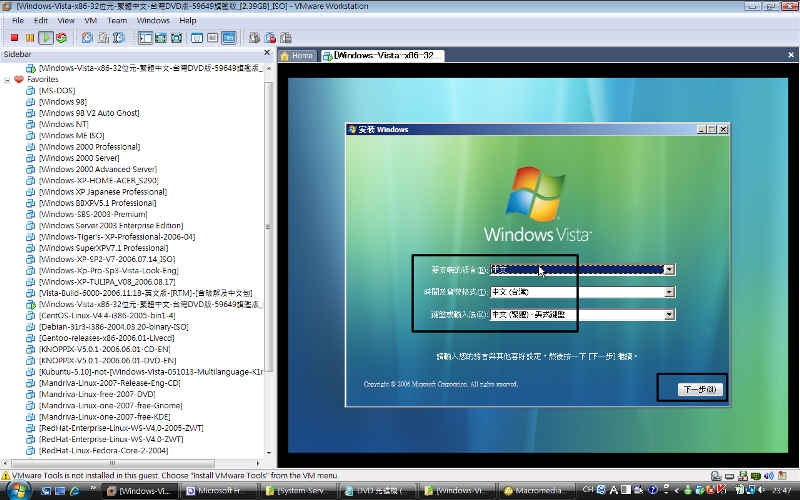Screen dimensions: 800x500
Task: Open the VM menu
Action: click(91, 20)
